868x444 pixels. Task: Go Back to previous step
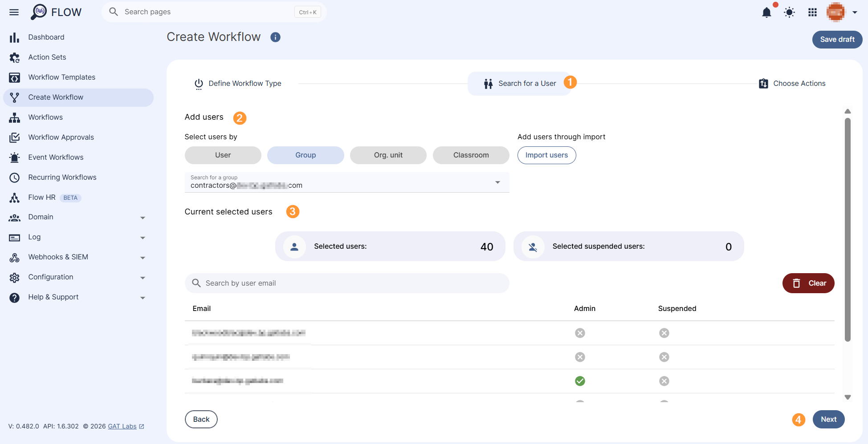pyautogui.click(x=201, y=420)
